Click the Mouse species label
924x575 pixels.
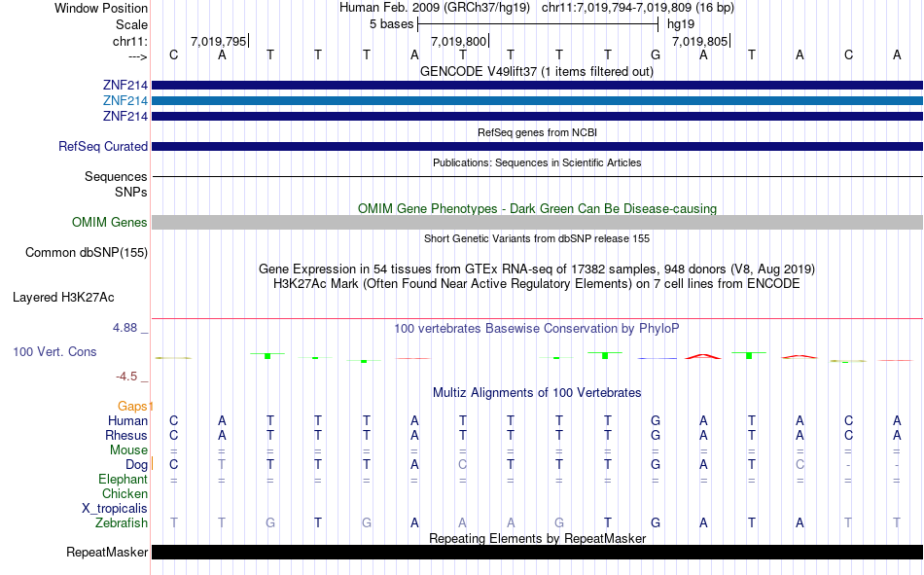pos(128,449)
